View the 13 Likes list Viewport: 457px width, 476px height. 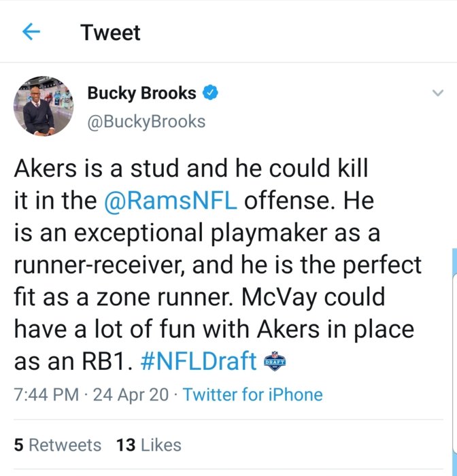coord(149,445)
